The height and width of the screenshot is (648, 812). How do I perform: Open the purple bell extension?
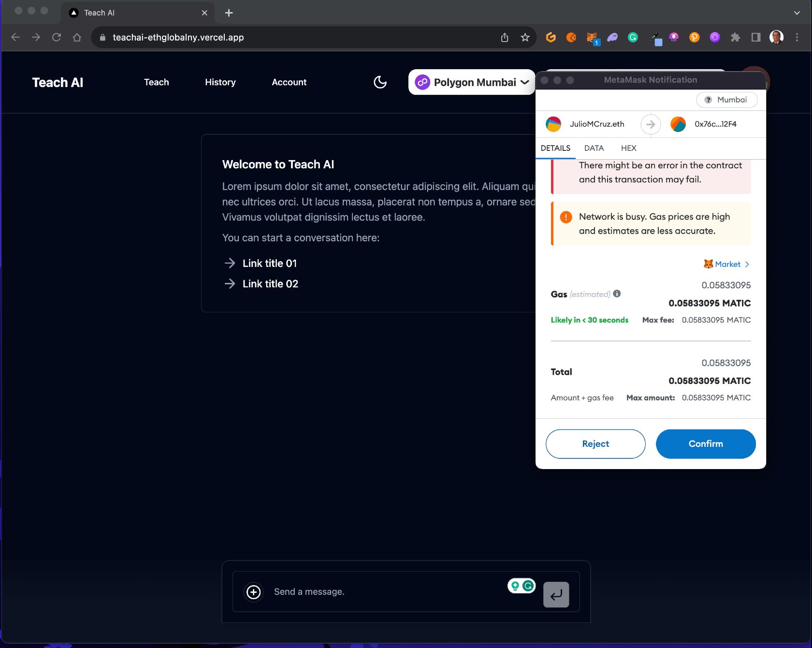(674, 37)
